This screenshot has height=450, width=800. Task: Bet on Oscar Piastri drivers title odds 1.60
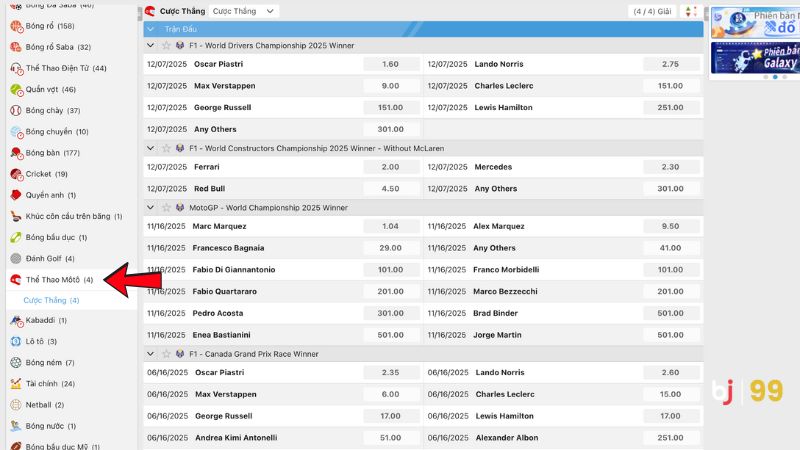pos(391,64)
